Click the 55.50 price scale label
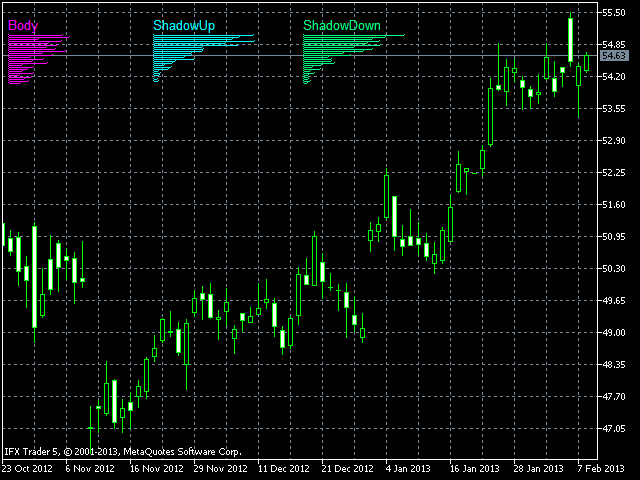Viewport: 640px width, 480px height. point(614,13)
